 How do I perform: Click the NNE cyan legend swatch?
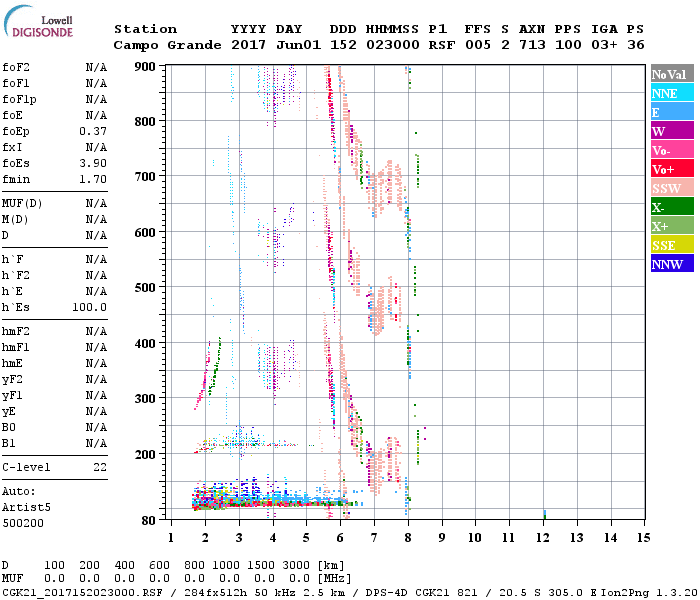pyautogui.click(x=671, y=93)
